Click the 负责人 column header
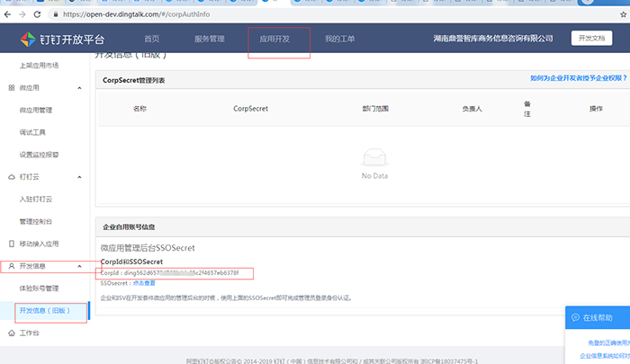Viewport: 630px width, 364px height. (x=472, y=109)
